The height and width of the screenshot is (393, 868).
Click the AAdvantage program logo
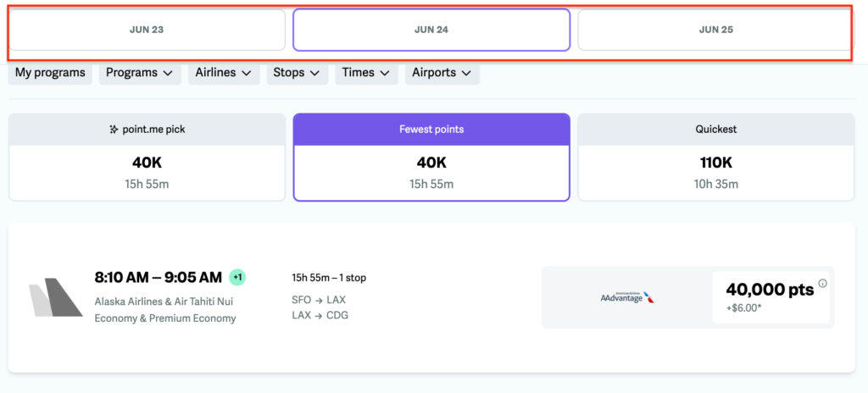627,297
